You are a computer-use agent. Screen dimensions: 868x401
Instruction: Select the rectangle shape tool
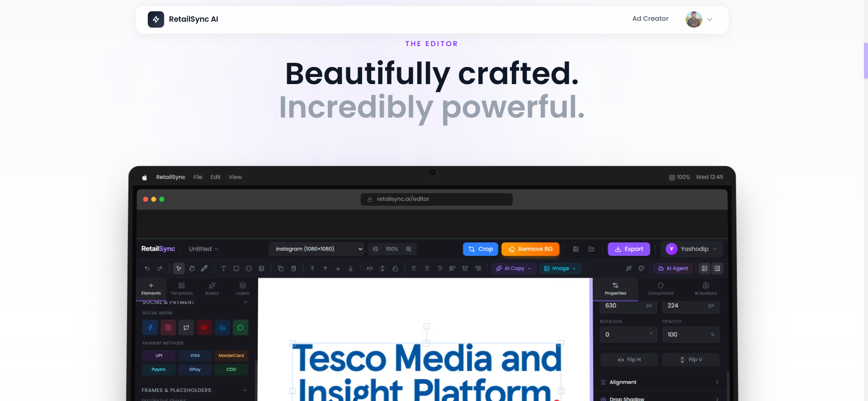pos(236,269)
